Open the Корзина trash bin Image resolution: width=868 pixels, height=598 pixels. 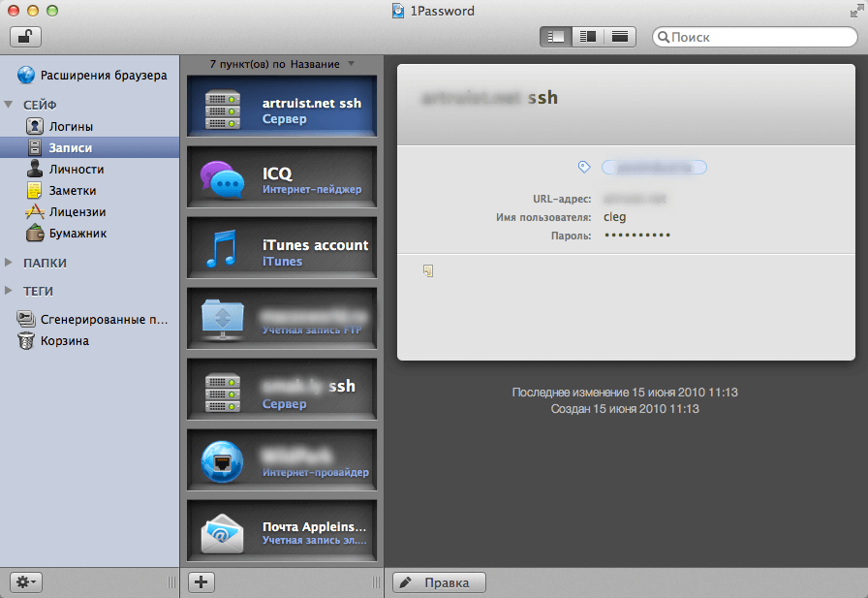pos(52,340)
